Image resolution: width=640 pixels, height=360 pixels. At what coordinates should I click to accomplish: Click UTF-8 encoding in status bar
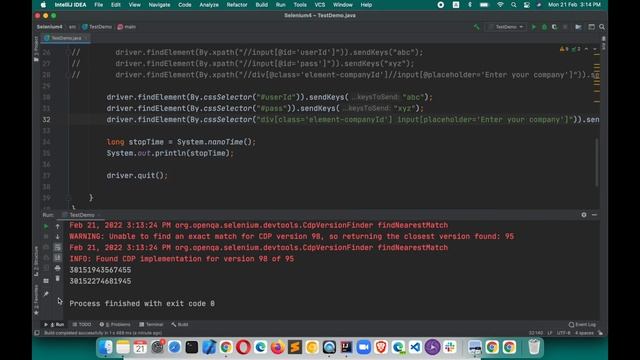click(x=564, y=333)
